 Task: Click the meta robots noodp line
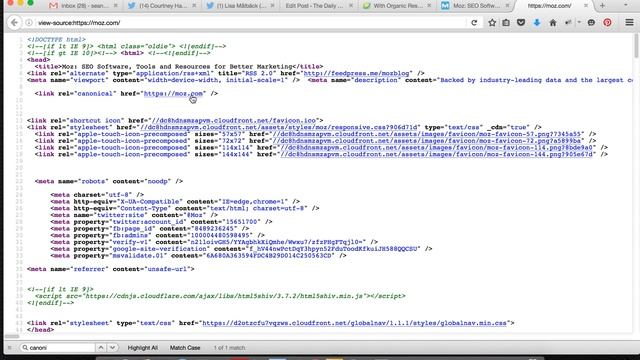click(109, 181)
